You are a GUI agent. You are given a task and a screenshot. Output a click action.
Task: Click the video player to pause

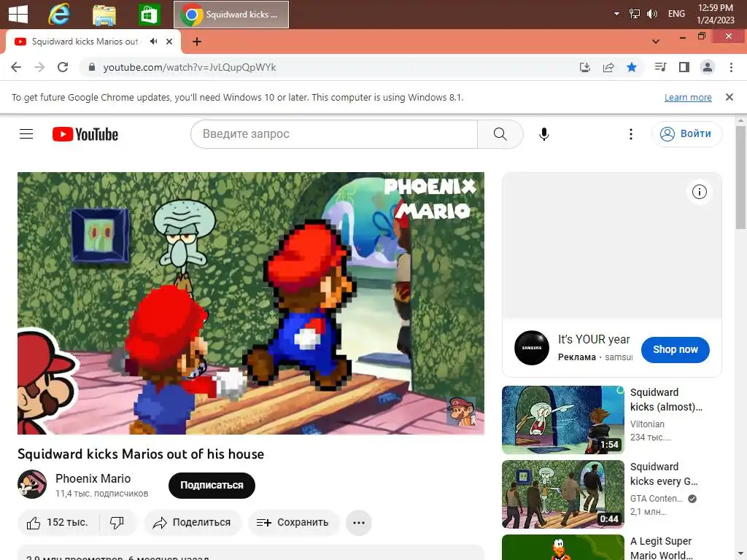(x=251, y=303)
